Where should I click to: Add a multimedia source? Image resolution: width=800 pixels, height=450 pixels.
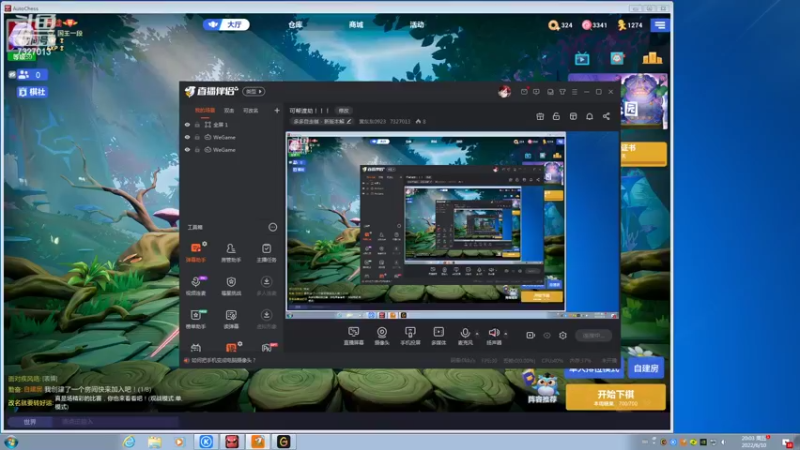coord(438,336)
